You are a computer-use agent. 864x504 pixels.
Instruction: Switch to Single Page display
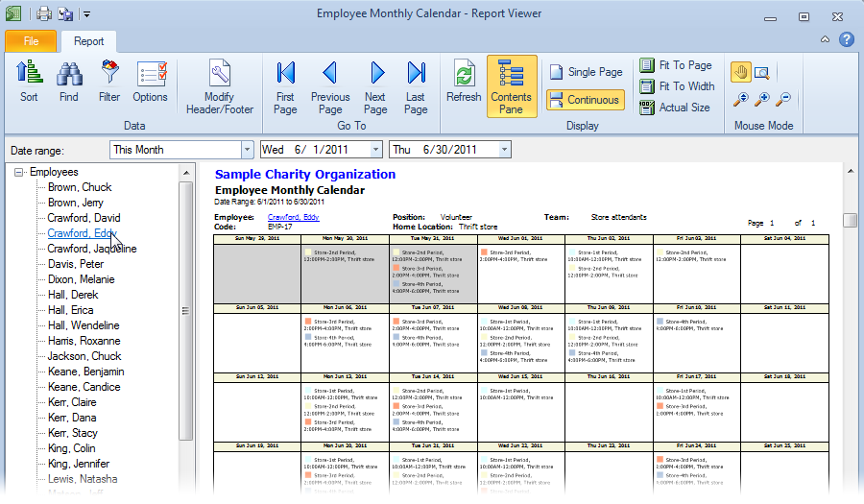586,72
